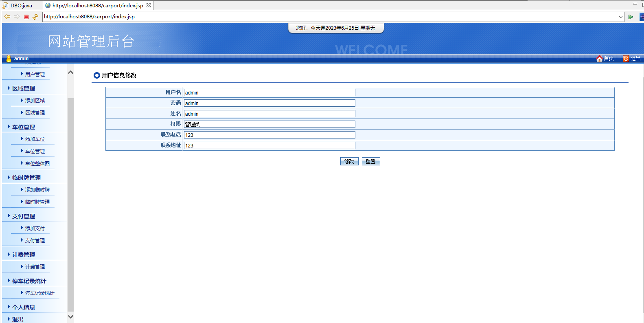The width and height of the screenshot is (644, 323).
Task: Click the 网站管理后台 title text
Action: [91, 41]
